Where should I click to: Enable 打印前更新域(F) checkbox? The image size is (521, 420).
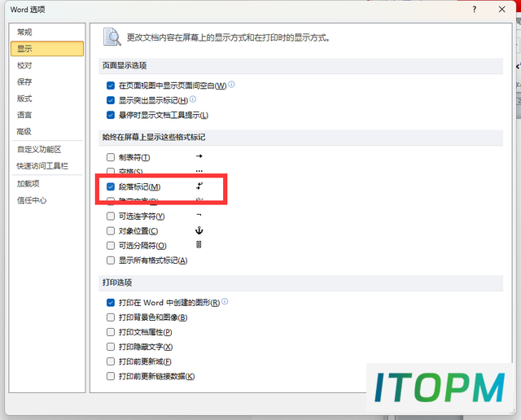[111, 361]
